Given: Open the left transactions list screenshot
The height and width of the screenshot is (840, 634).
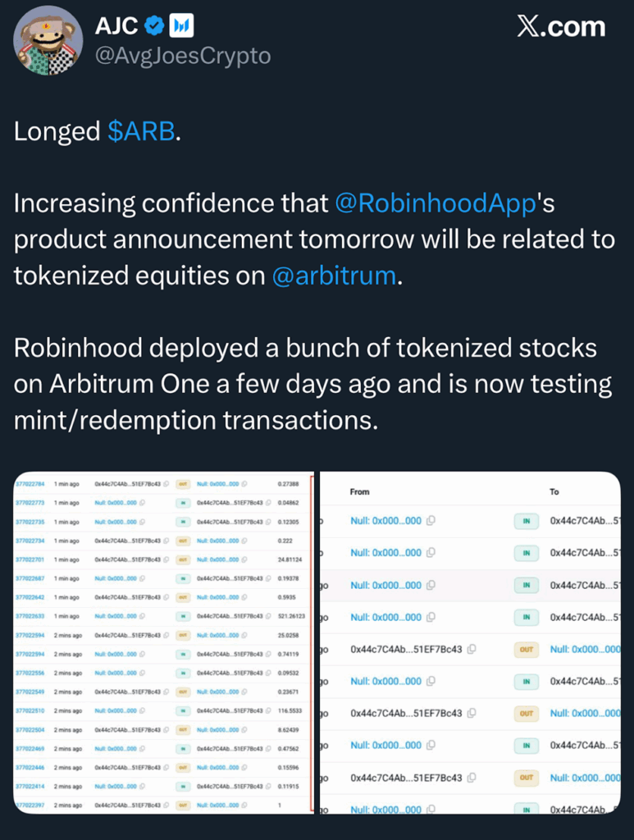Looking at the screenshot, I should coord(163,643).
